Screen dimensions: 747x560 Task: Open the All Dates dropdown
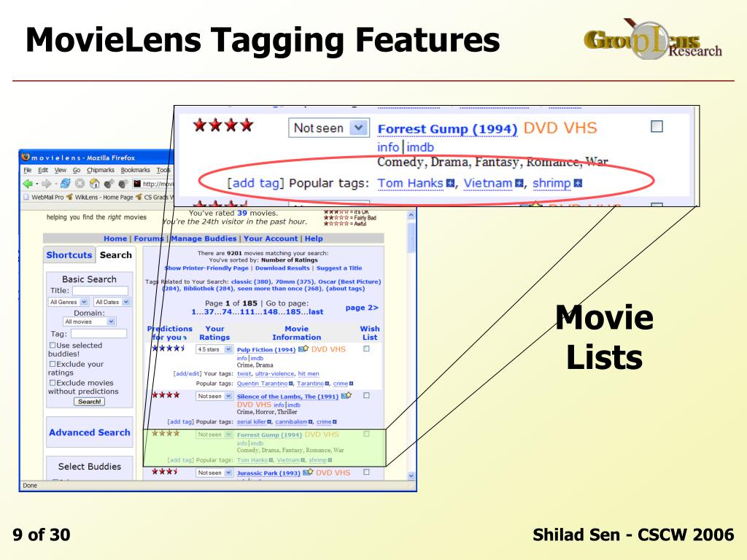pos(112,302)
